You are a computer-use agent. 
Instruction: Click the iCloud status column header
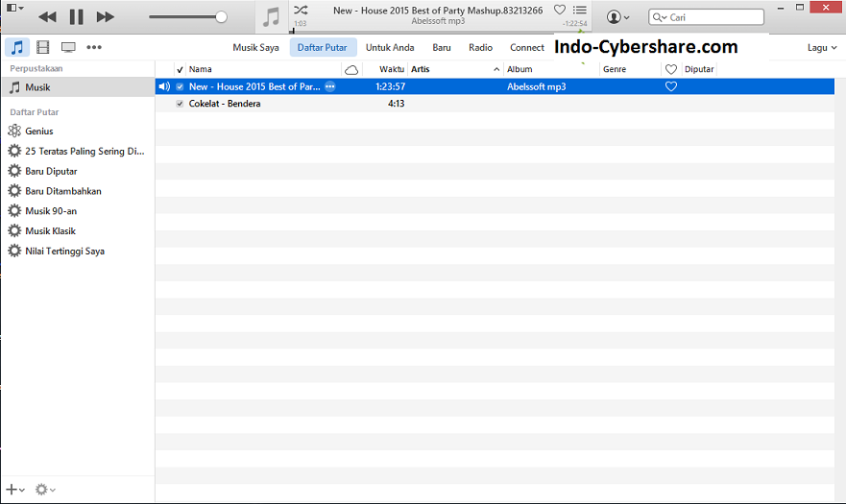tap(351, 70)
